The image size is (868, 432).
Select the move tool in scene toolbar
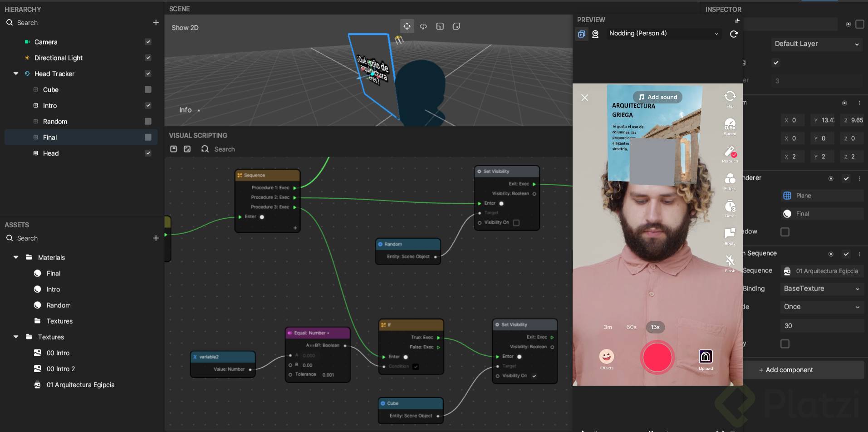407,26
